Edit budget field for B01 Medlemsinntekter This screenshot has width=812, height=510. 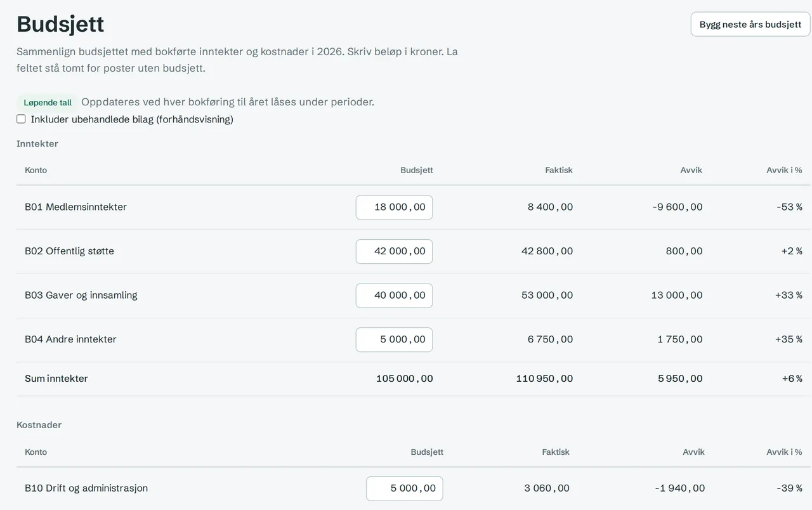point(394,207)
